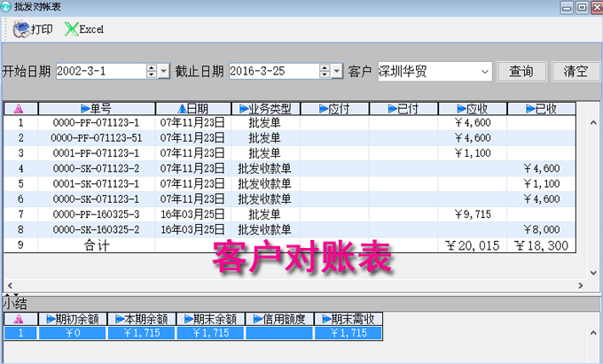This screenshot has height=364, width=603.
Task: Click the 查询 button
Action: coord(521,72)
